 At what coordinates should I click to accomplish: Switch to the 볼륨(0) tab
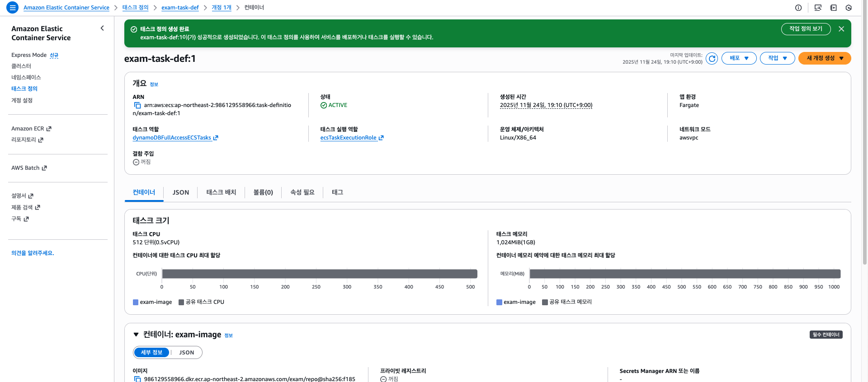pos(263,192)
